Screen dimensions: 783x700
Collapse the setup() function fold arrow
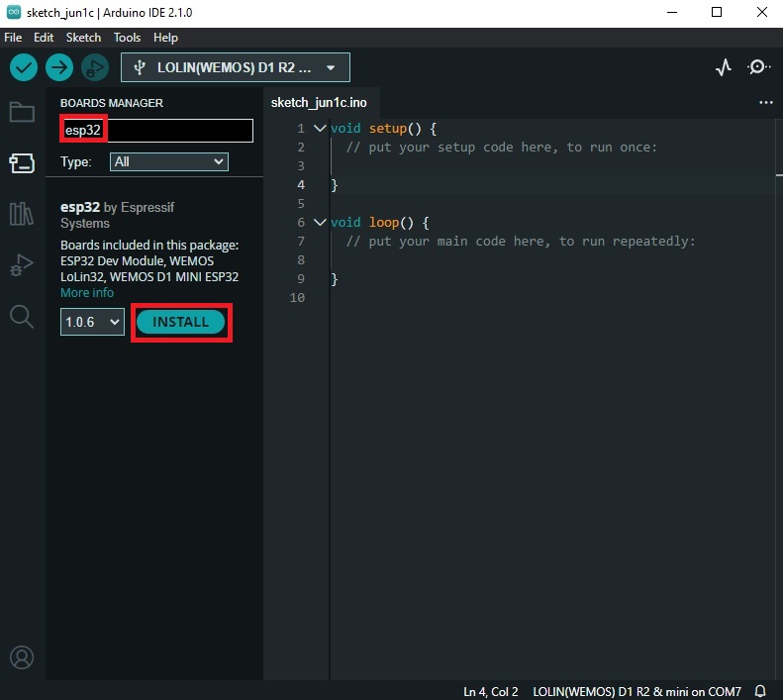pyautogui.click(x=320, y=129)
